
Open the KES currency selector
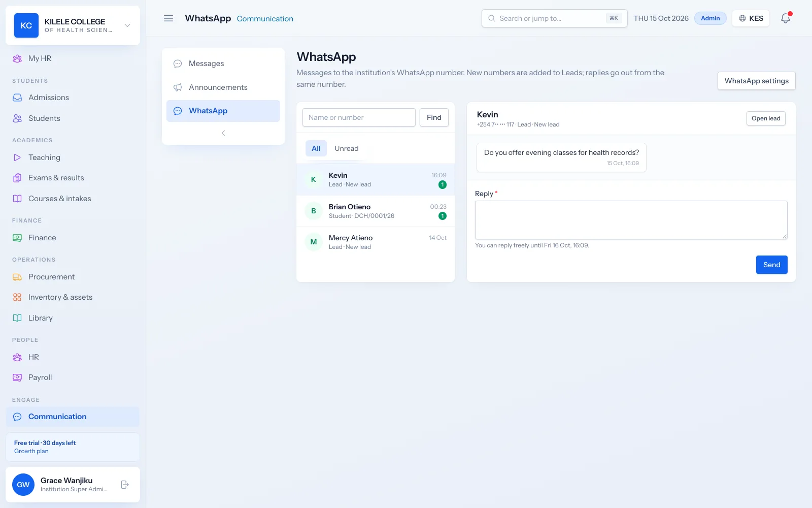(x=751, y=18)
